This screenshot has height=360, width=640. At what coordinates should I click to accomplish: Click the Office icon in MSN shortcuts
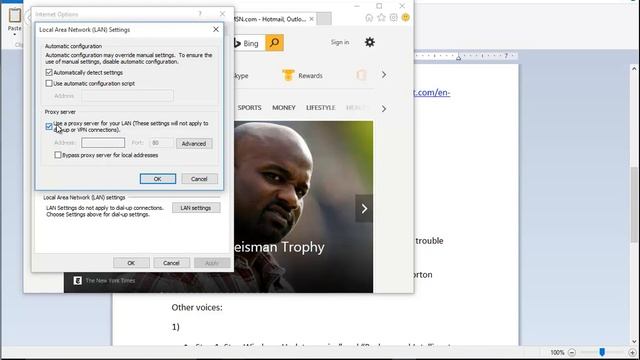361,75
